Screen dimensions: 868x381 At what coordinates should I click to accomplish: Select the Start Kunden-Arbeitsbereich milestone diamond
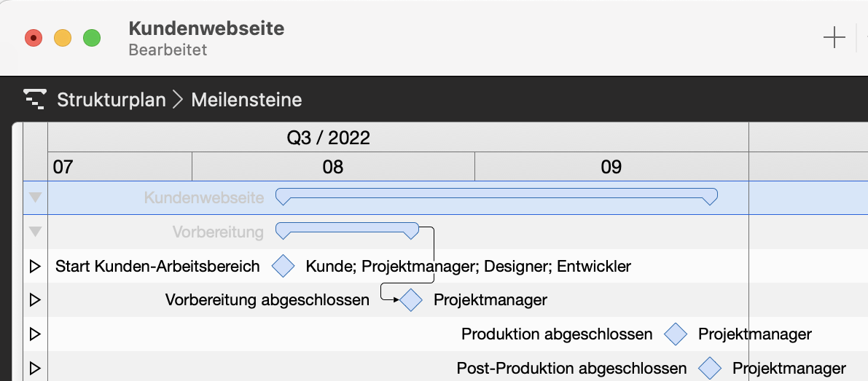(x=283, y=266)
